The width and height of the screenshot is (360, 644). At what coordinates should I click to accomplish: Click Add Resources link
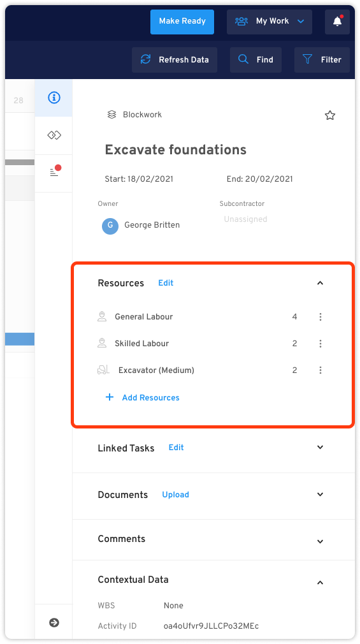(x=143, y=398)
